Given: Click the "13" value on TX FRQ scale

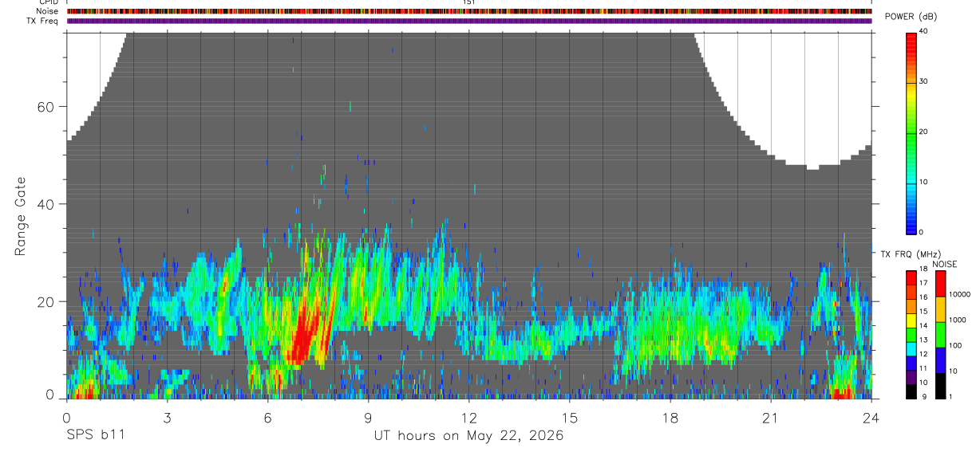Looking at the screenshot, I should click(x=923, y=340).
